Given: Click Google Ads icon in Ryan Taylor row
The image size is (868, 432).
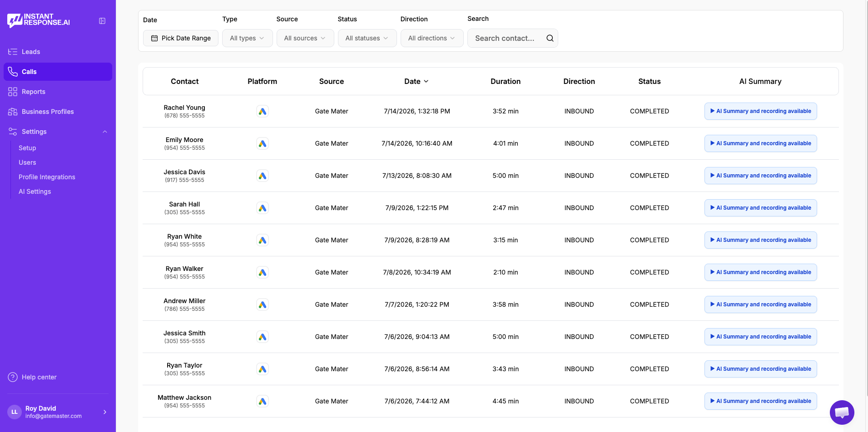Looking at the screenshot, I should tap(263, 369).
